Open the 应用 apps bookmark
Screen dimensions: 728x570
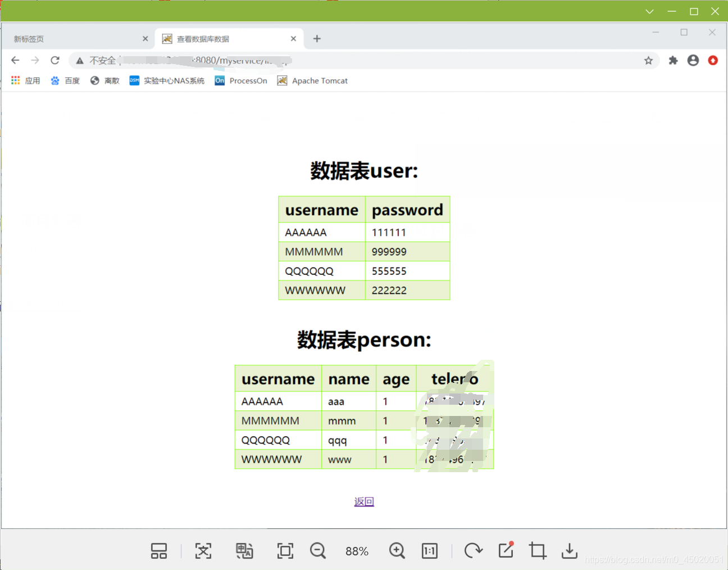25,80
